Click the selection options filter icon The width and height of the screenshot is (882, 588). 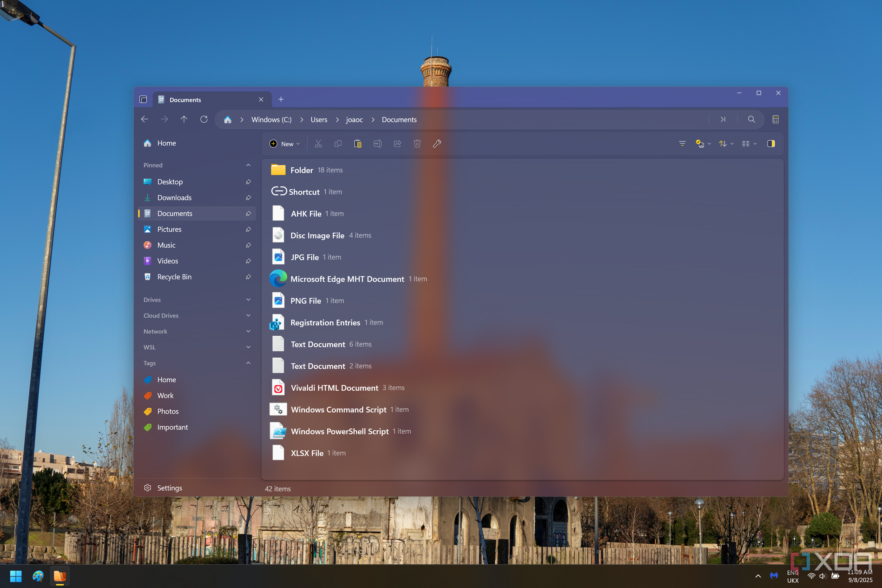[x=682, y=144]
